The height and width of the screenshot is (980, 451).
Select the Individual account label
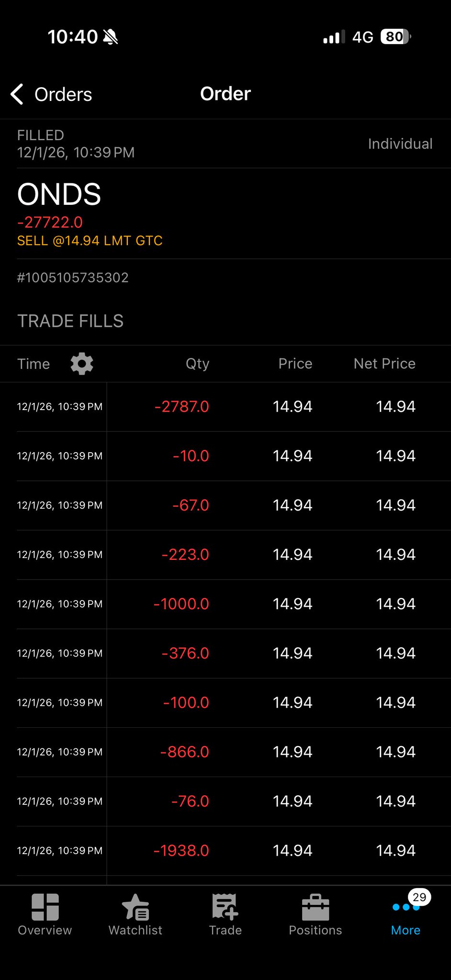(x=400, y=144)
